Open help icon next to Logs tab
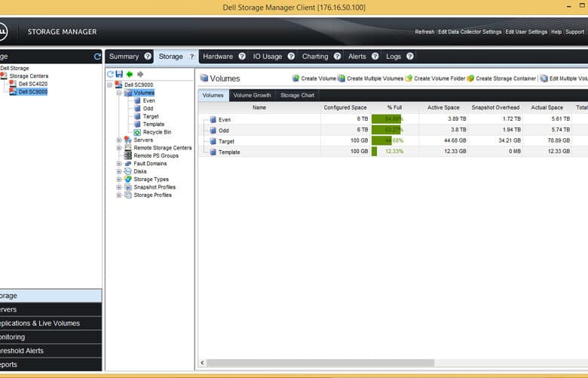This screenshot has height=378, width=588. coord(410,57)
